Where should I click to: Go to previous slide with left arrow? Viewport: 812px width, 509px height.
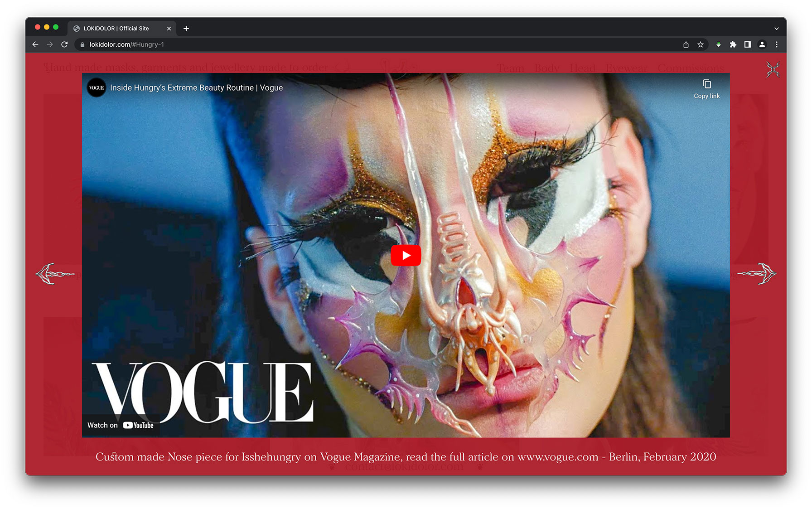click(55, 274)
